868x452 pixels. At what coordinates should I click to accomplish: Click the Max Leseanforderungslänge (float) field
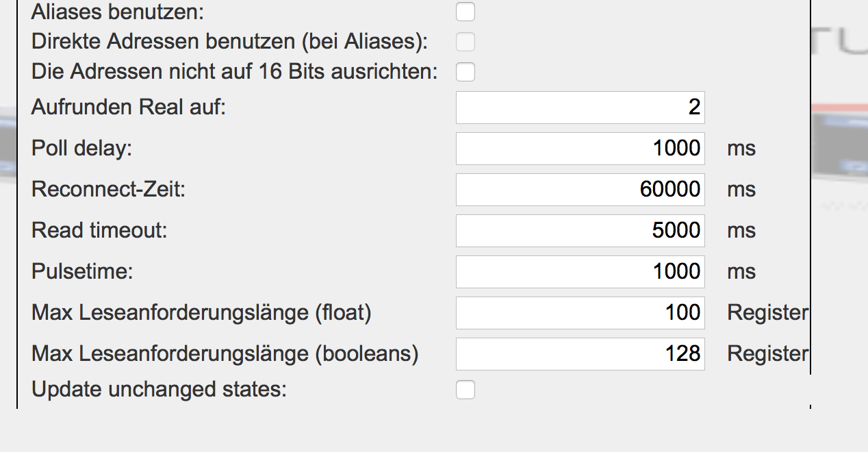coord(580,313)
